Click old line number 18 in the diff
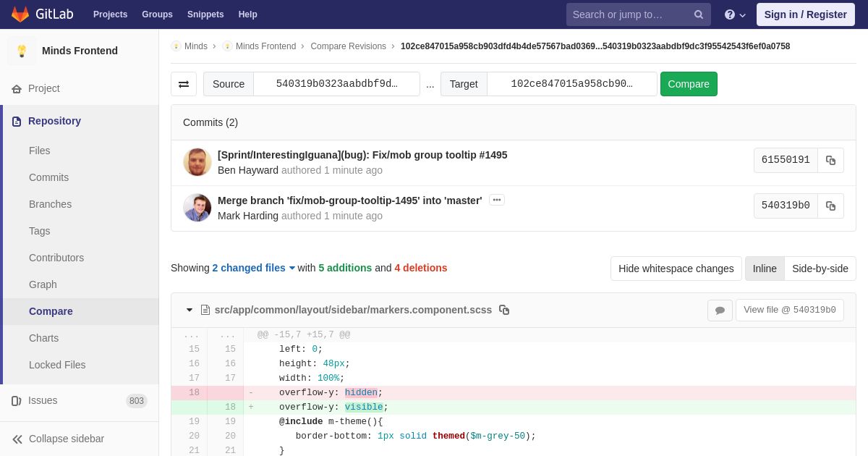Screen dimensions: 868x456 [x=194, y=393]
